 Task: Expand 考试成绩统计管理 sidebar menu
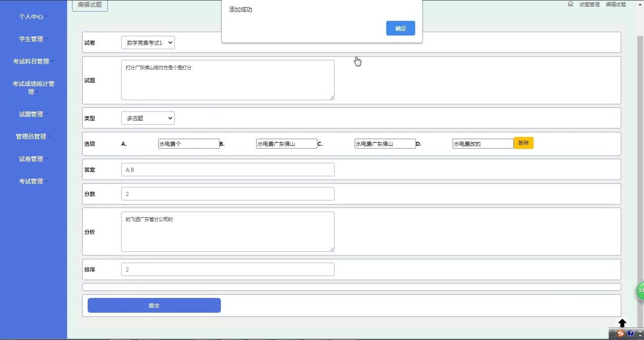[33, 88]
